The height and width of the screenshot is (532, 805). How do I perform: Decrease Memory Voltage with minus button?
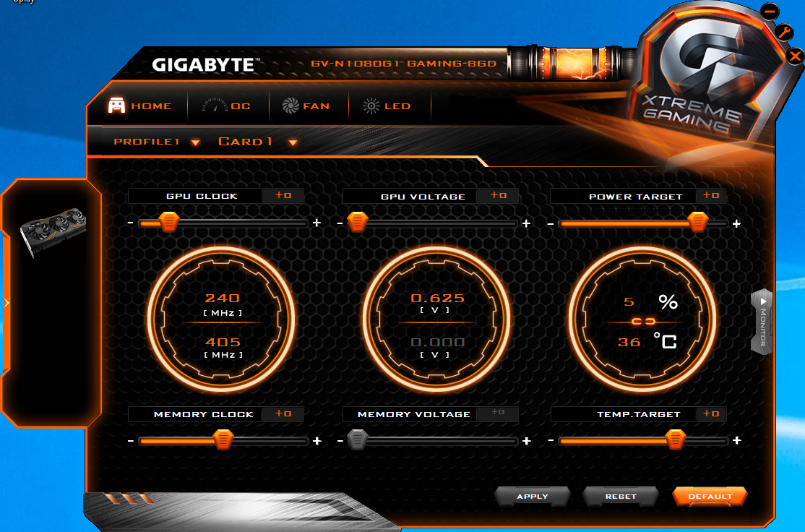pos(340,441)
